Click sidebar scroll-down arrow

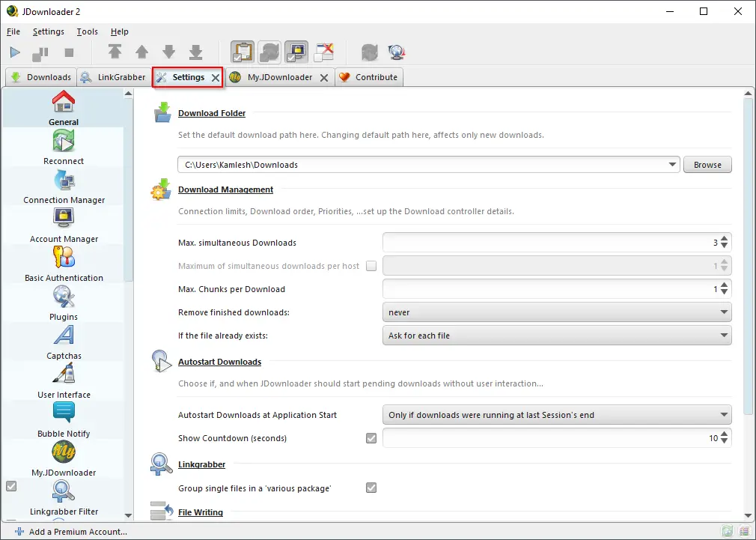[x=128, y=515]
